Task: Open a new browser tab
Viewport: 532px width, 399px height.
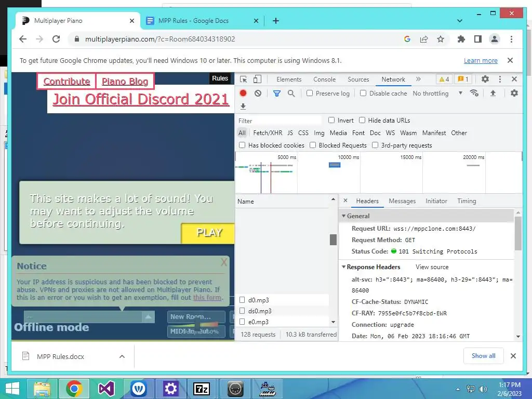Action: pos(276,21)
